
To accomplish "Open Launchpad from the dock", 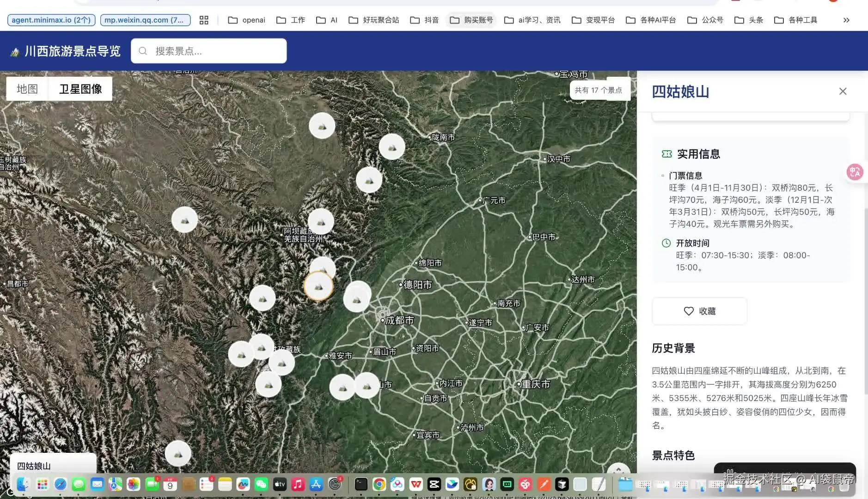I will click(x=42, y=484).
